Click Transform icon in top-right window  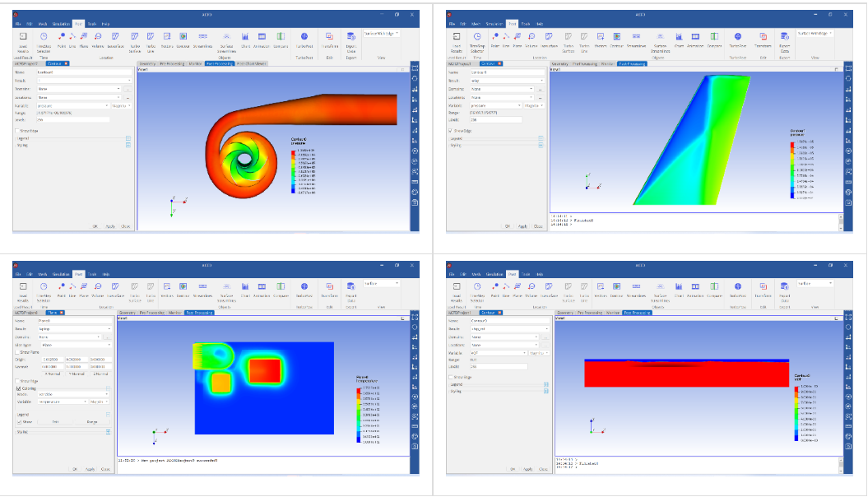(763, 36)
